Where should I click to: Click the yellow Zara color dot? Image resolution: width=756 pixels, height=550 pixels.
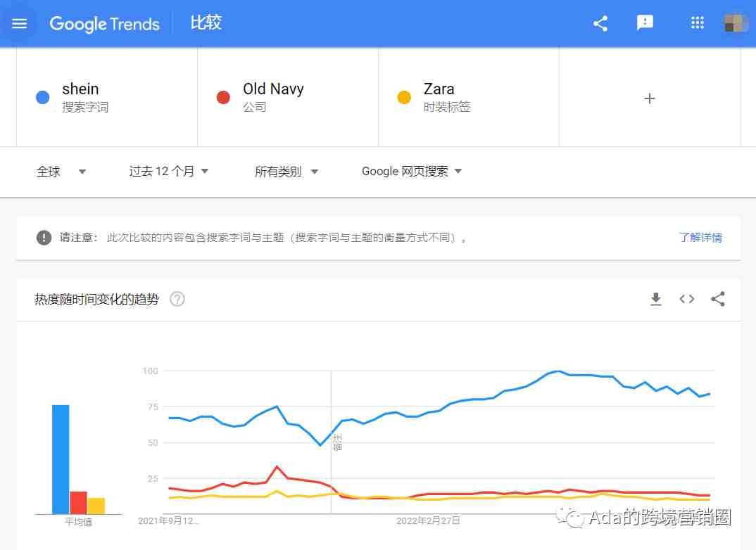404,97
